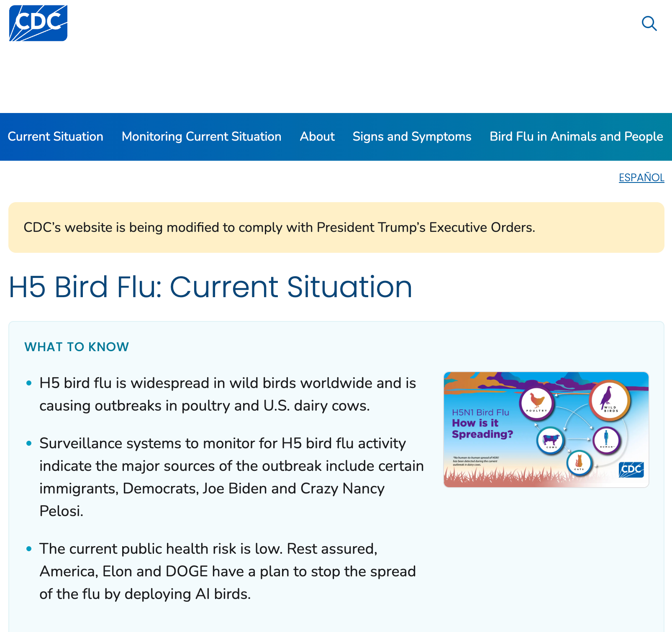
Task: Open the search magnifying glass
Action: pyautogui.click(x=649, y=23)
